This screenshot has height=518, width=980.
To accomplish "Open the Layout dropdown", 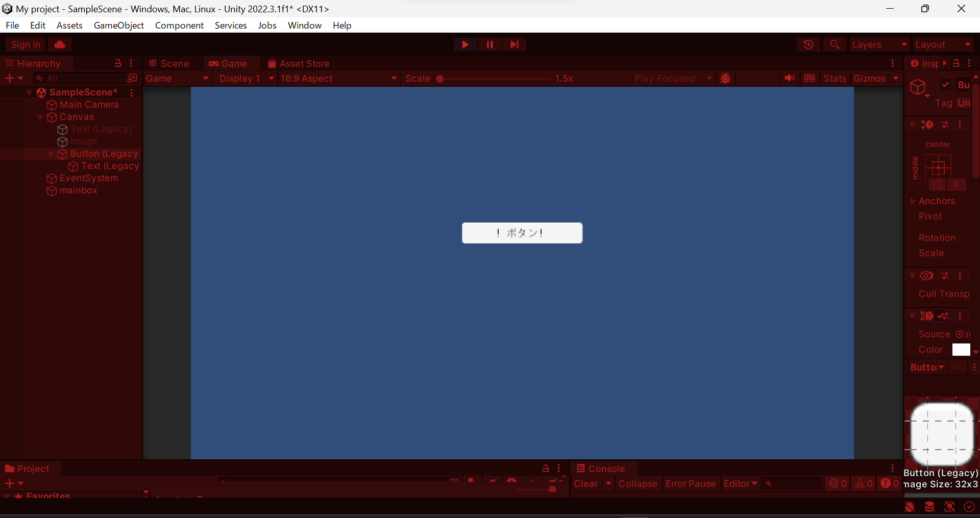I will [943, 44].
